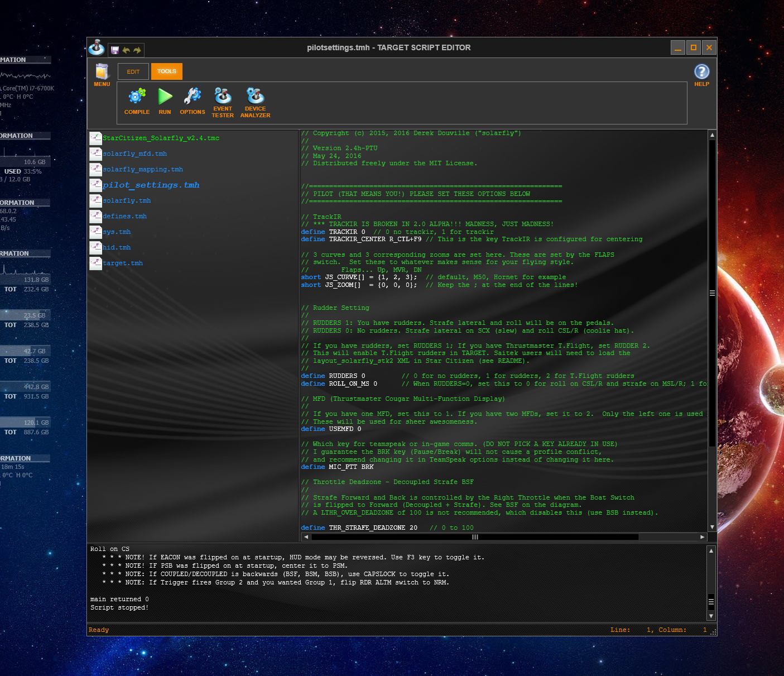This screenshot has width=784, height=676.
Task: Select defines.tmh file
Action: [125, 216]
